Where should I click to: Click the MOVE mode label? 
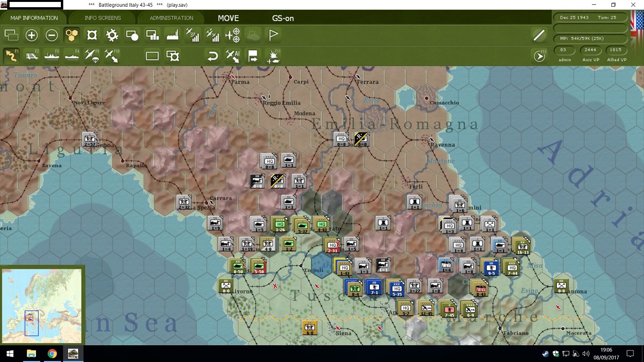click(228, 18)
